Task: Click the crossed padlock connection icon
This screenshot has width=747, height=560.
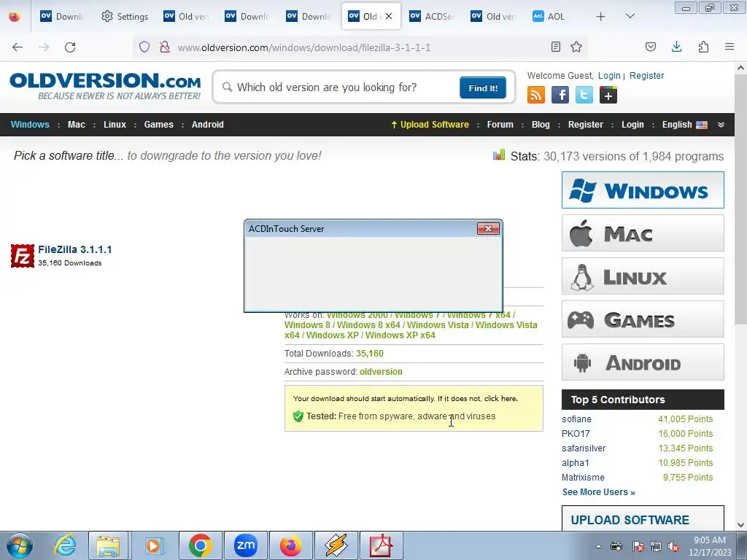Action: (x=165, y=47)
